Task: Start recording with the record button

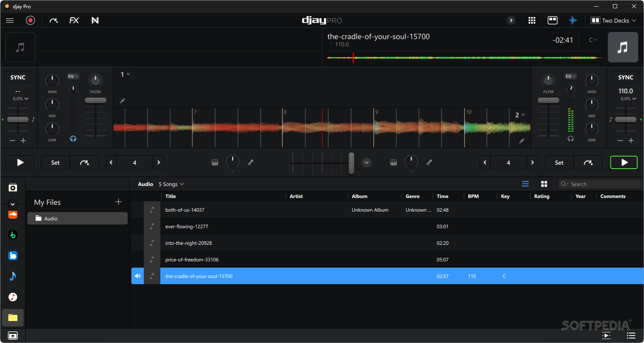Action: [30, 20]
